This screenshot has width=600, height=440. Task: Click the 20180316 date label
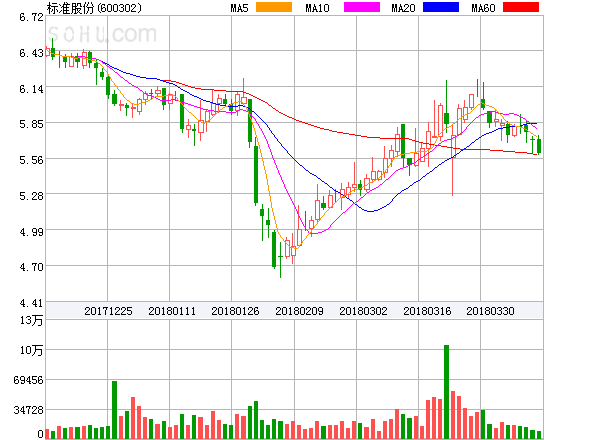point(427,311)
